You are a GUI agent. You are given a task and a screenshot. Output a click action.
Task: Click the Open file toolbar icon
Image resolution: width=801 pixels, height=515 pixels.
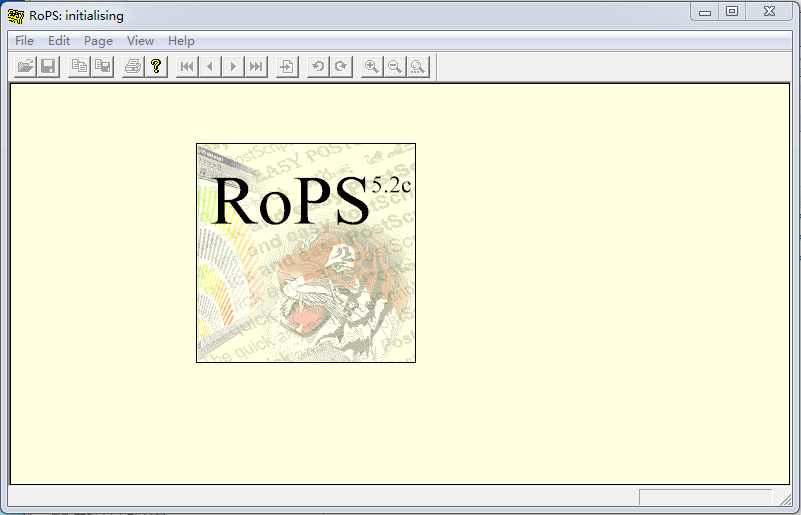tap(26, 66)
